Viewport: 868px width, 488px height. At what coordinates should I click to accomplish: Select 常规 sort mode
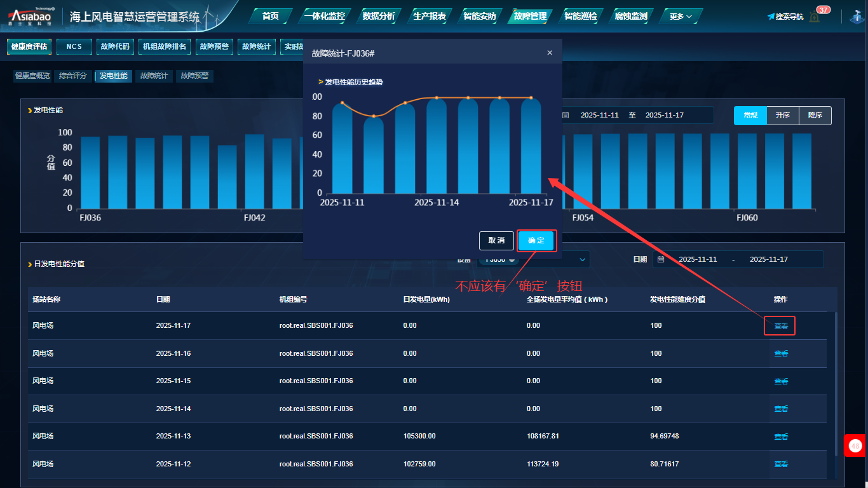click(x=750, y=115)
